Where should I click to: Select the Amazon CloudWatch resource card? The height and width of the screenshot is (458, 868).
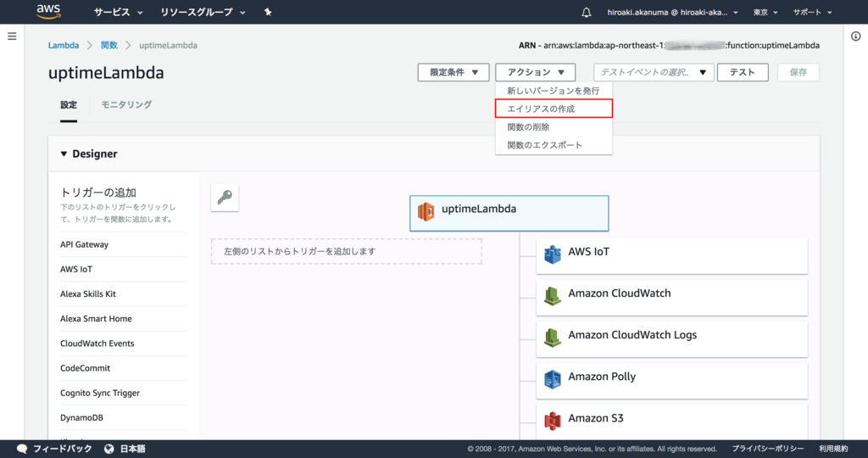672,298
